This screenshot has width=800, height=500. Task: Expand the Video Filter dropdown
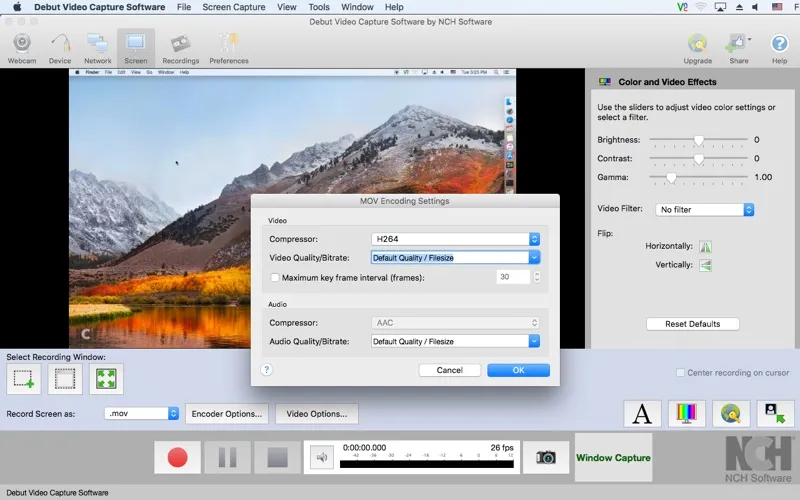705,210
